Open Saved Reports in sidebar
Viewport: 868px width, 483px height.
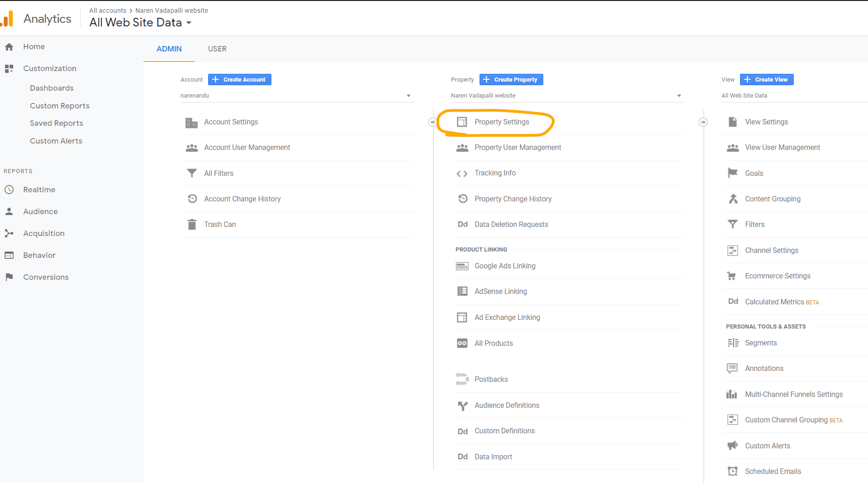click(x=56, y=123)
